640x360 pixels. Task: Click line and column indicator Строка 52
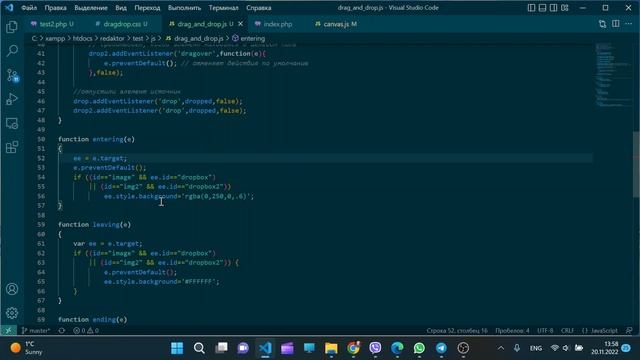point(457,331)
